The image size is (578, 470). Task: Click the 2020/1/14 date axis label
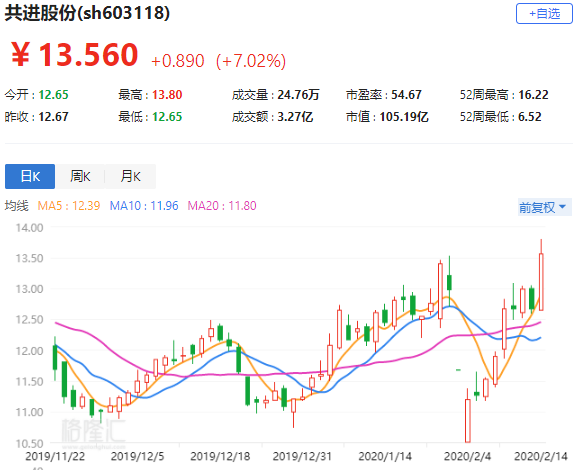[385, 457]
